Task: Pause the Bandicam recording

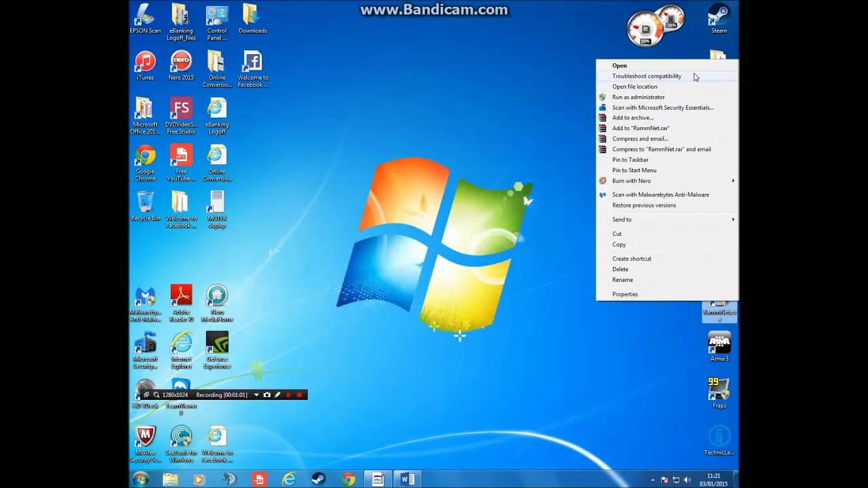Action: (288, 394)
